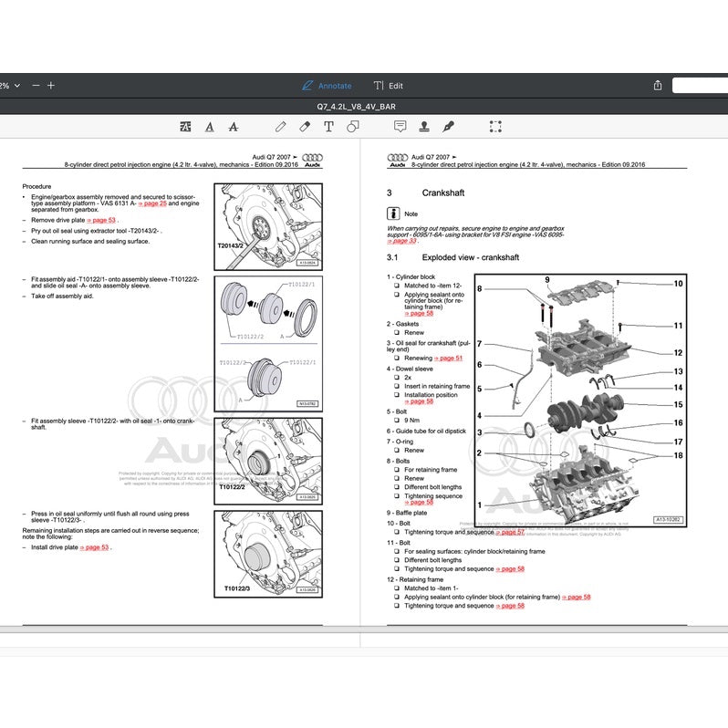The image size is (728, 728).
Task: Click the share document icon
Action: pos(658,85)
